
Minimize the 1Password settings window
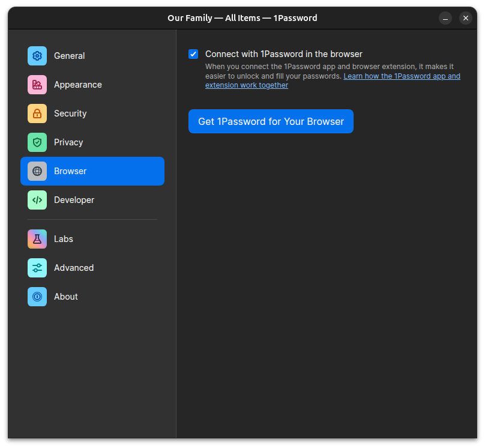(x=445, y=18)
